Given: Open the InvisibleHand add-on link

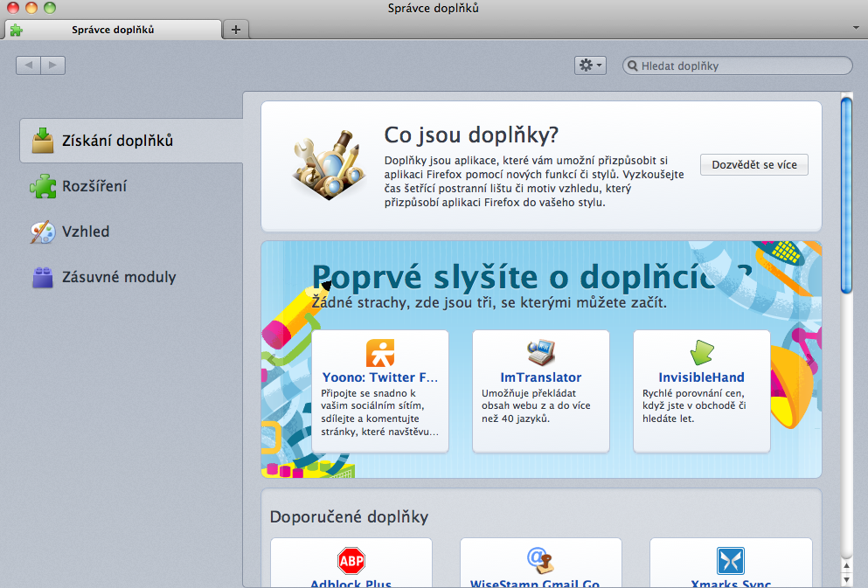Looking at the screenshot, I should pos(701,379).
